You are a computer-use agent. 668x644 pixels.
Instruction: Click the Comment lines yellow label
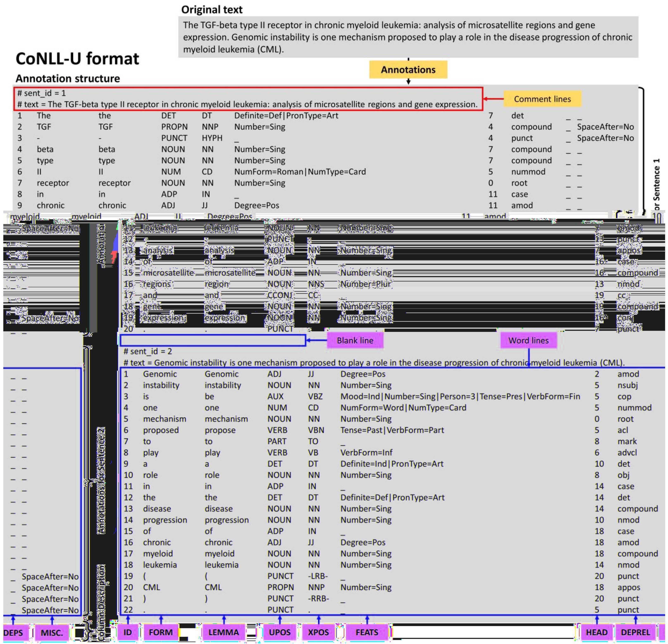(542, 99)
